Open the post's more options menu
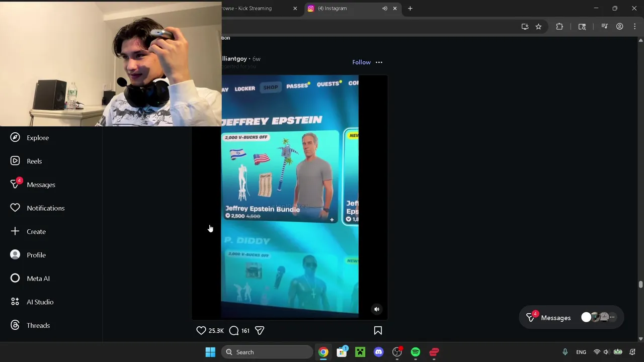Image resolution: width=644 pixels, height=362 pixels. [379, 62]
